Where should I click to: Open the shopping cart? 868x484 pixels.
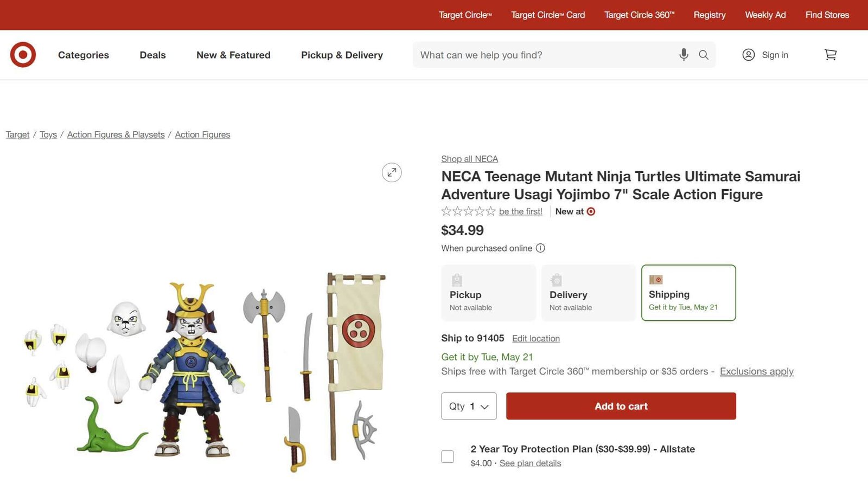click(830, 55)
